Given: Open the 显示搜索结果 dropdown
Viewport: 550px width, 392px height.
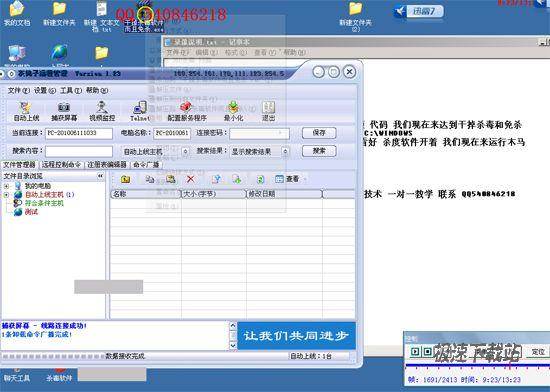Looking at the screenshot, I should [x=260, y=151].
